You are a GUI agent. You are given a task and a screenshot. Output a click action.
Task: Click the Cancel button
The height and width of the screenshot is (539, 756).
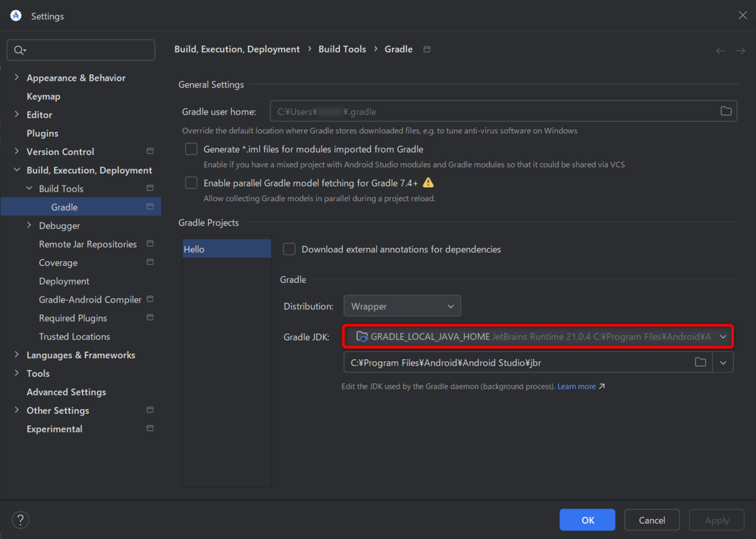pyautogui.click(x=652, y=520)
